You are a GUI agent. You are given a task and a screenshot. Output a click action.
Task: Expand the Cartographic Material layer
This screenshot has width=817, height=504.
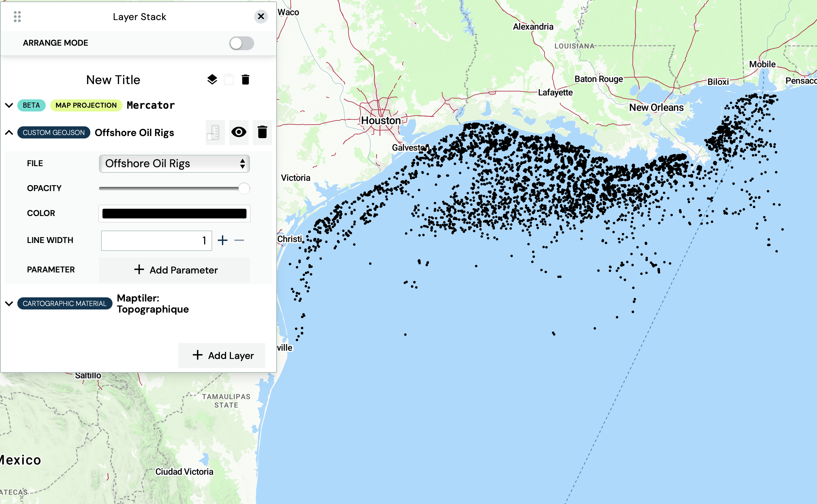(9, 304)
